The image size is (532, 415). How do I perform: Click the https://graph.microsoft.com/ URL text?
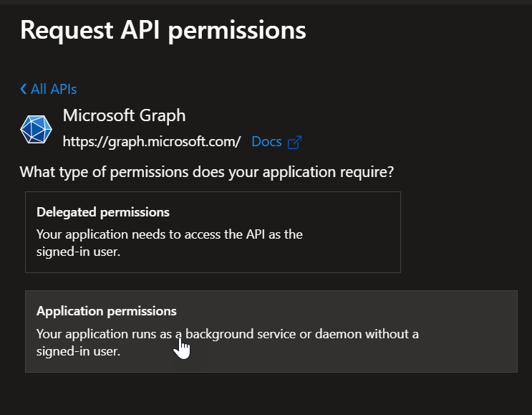(152, 141)
